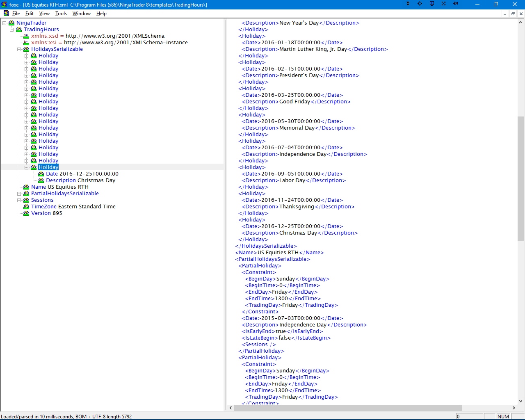Click the NUM indicator in status bar
Image resolution: width=525 pixels, height=420 pixels.
click(x=503, y=416)
